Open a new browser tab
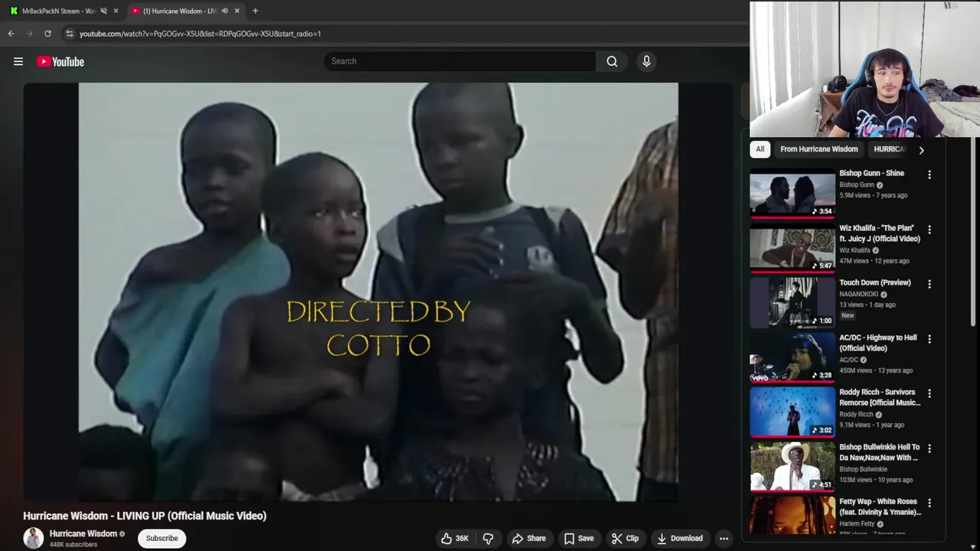The image size is (980, 551). (255, 11)
